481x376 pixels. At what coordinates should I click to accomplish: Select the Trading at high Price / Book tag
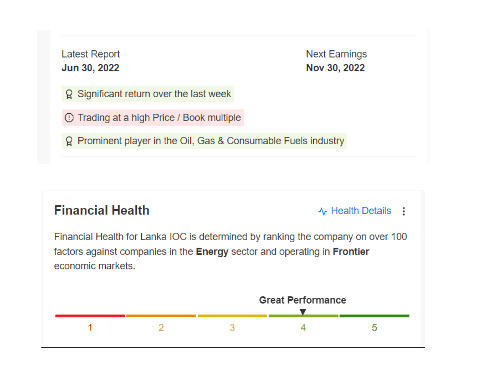pos(153,118)
